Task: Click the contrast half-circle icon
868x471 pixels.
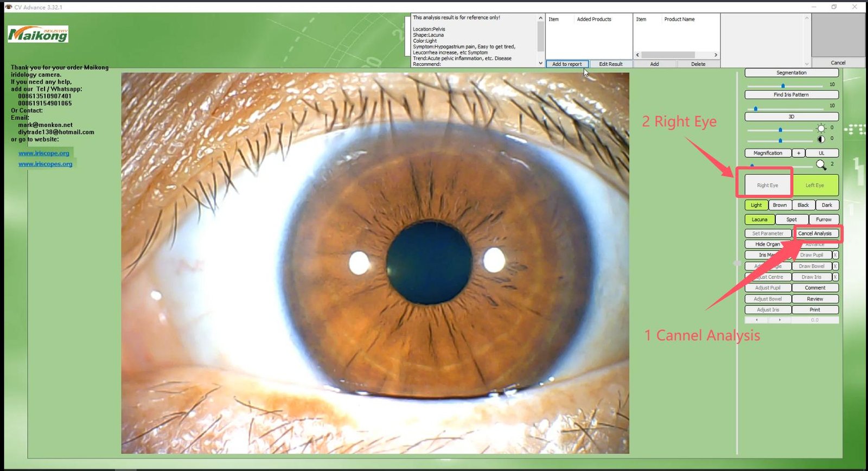Action: (x=821, y=139)
